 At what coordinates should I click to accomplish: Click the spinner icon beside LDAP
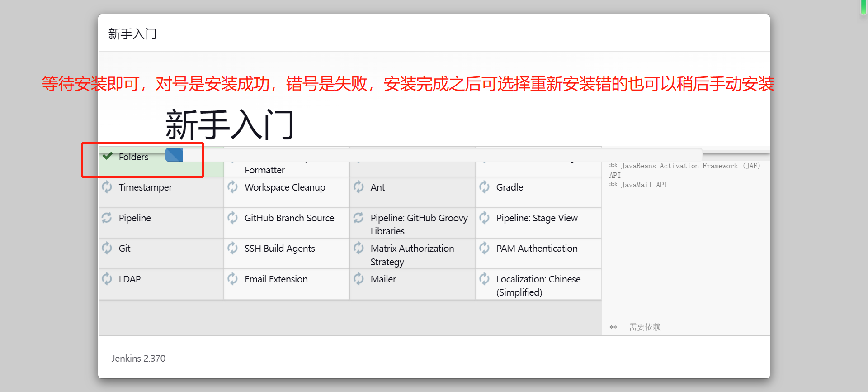107,279
